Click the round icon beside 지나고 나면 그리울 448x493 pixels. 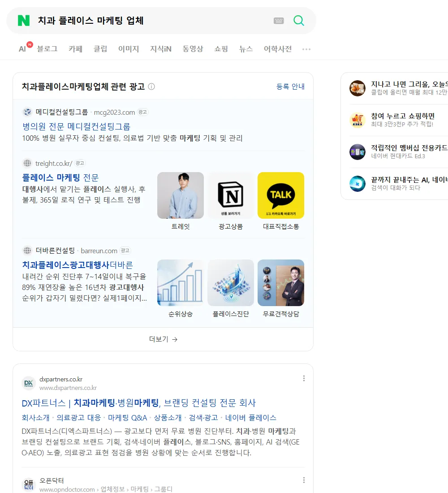click(358, 88)
